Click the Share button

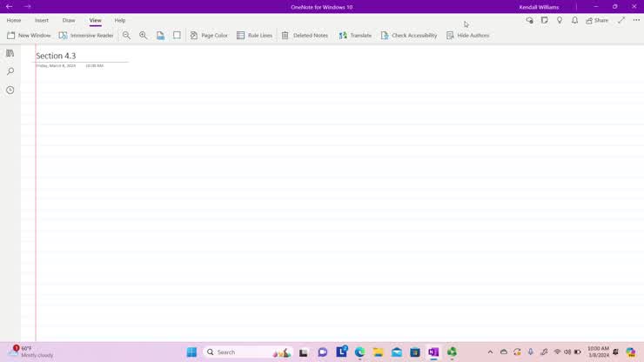click(597, 20)
